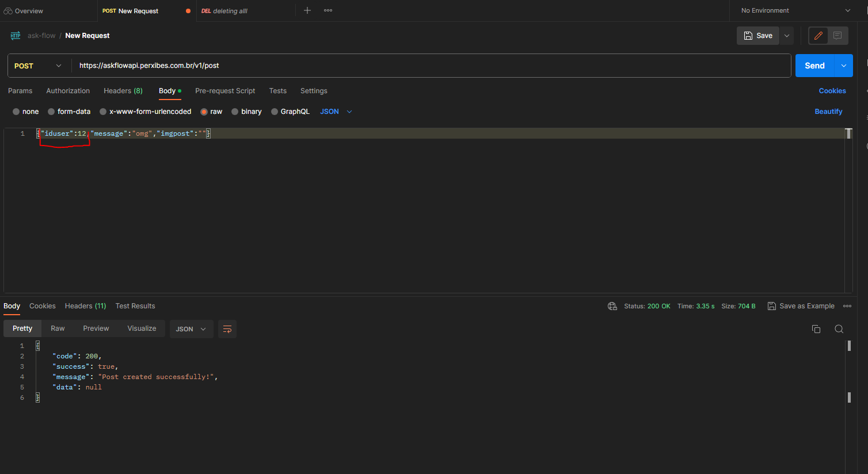
Task: Open the POST method dropdown
Action: 38,66
